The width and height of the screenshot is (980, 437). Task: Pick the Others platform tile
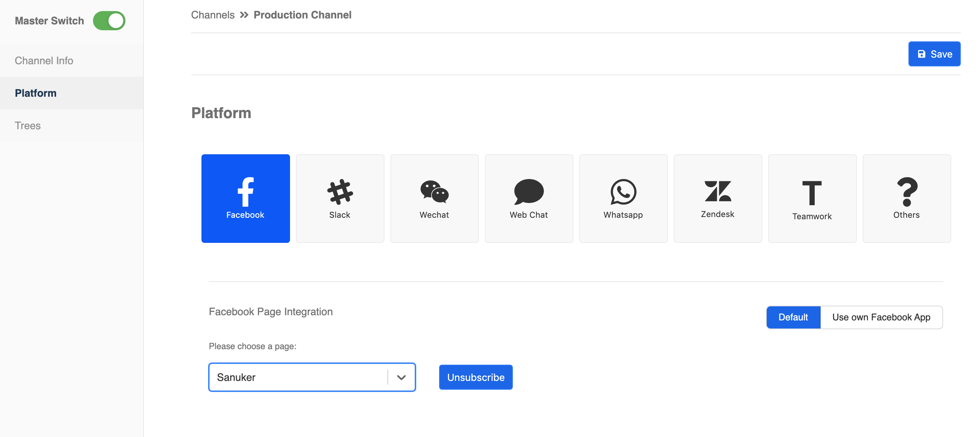click(907, 198)
